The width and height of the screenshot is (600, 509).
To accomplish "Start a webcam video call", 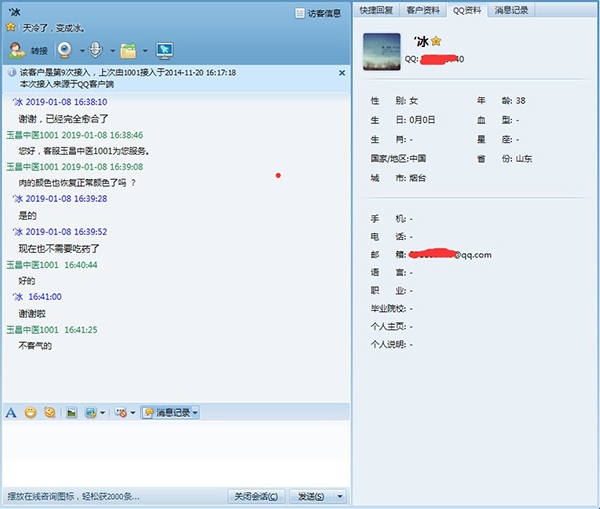I will (x=65, y=49).
